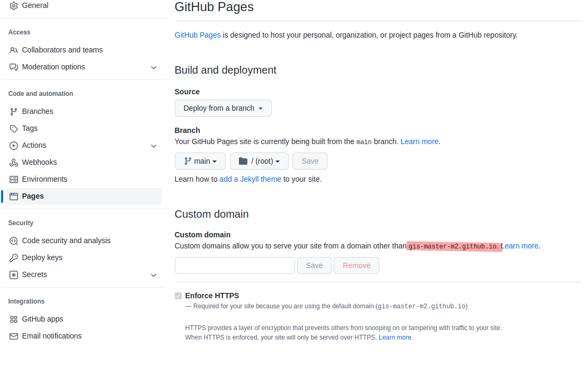Click the highlighted gis-master-m2.github.io domain text
Screen dimensions: 588x365
point(454,246)
